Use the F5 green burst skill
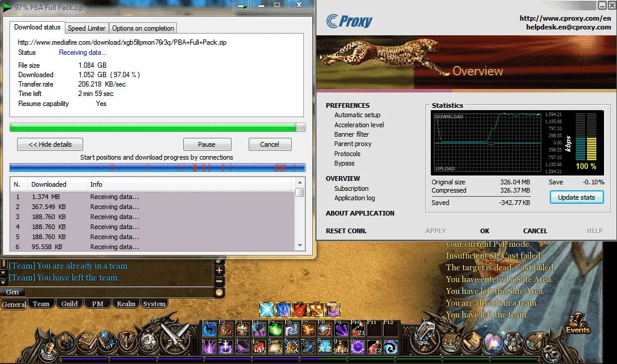Screen dimensions: 617x364 [275, 329]
